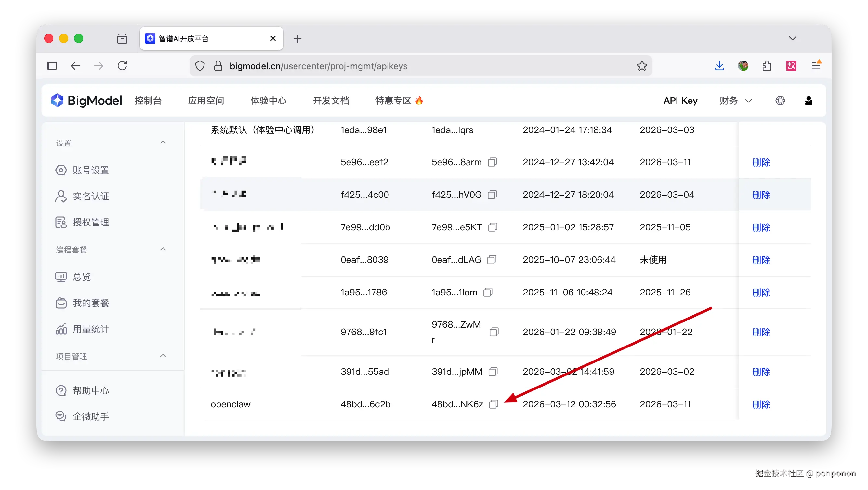Screen dimensions: 868x490
Task: Open the 开发文档 navigation item
Action: 331,101
